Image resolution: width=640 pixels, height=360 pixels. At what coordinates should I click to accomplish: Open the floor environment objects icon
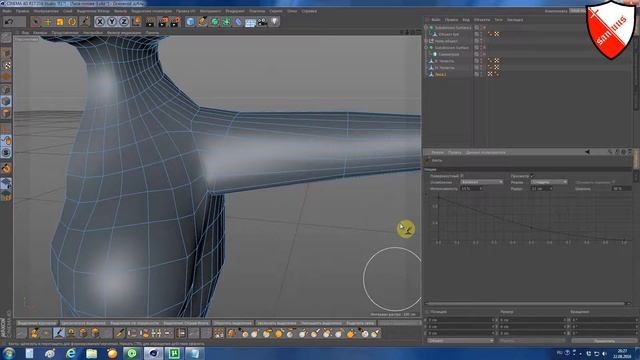pyautogui.click(x=250, y=22)
